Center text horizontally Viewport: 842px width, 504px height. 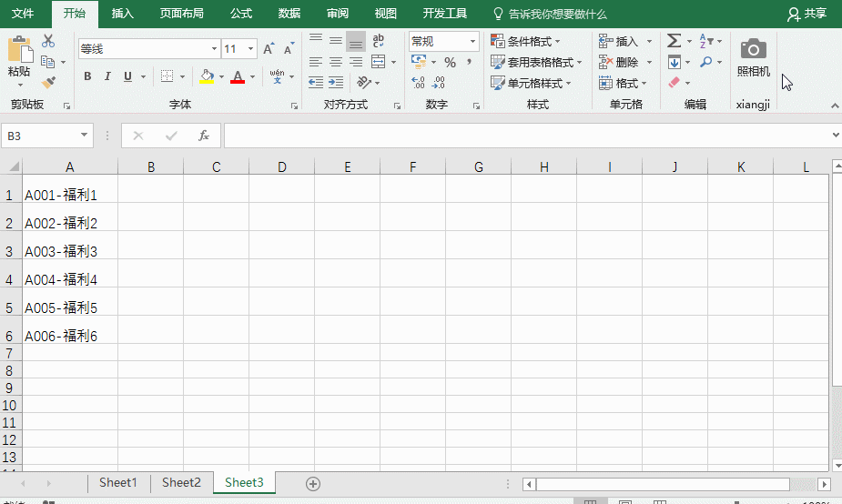(x=336, y=62)
